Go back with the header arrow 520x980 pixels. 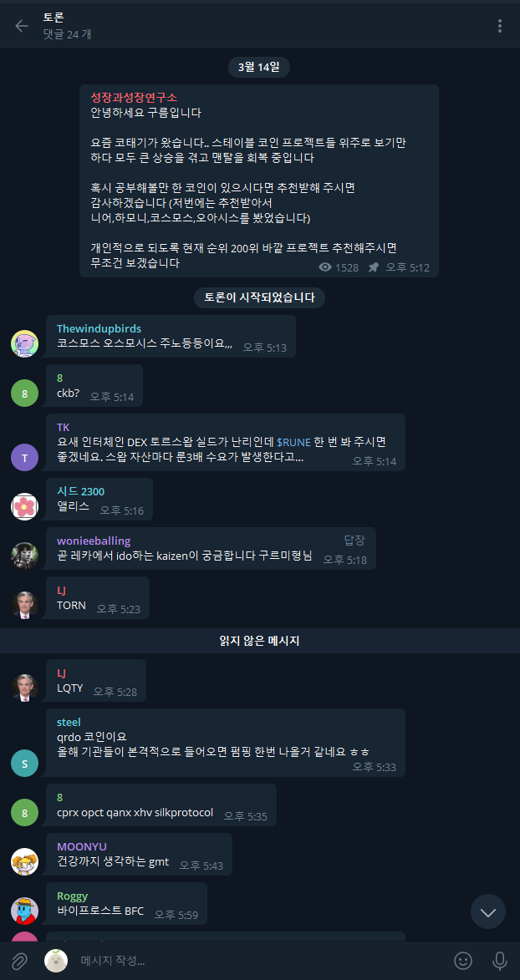coord(22,26)
